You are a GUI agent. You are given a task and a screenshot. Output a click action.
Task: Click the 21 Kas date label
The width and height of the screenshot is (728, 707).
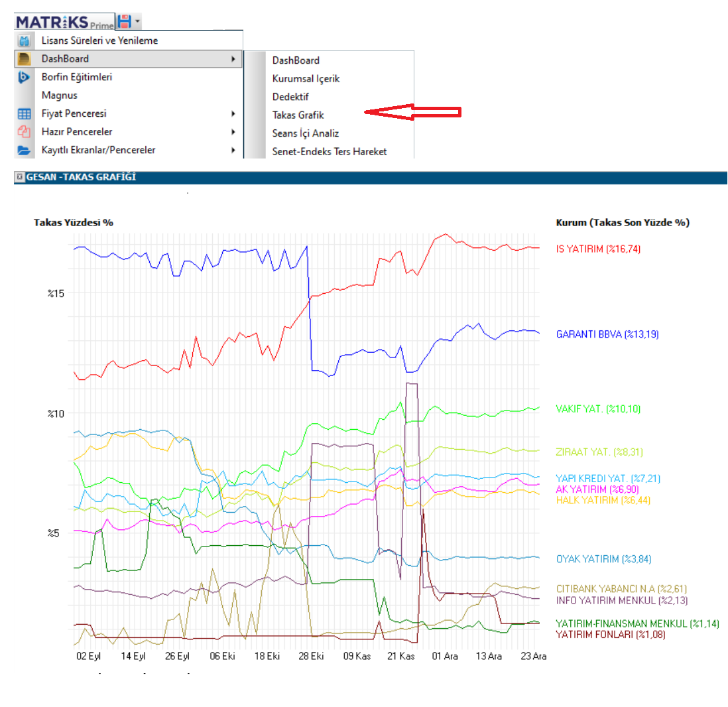click(401, 657)
